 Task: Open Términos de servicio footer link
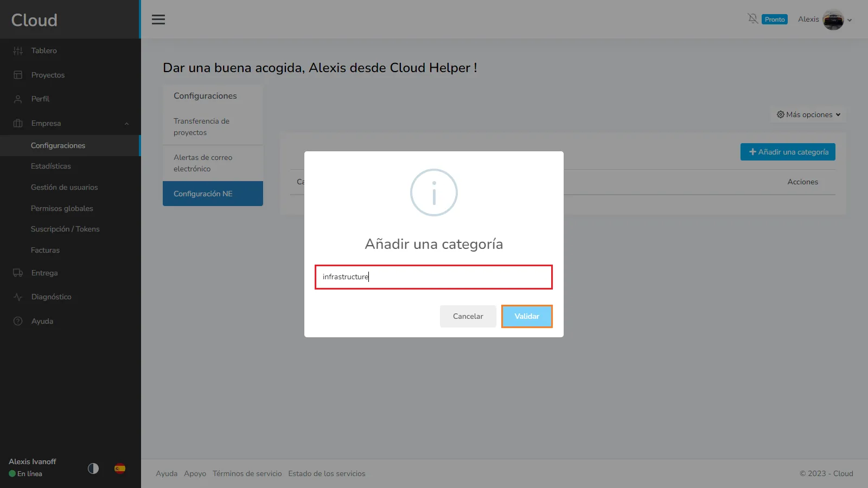247,473
